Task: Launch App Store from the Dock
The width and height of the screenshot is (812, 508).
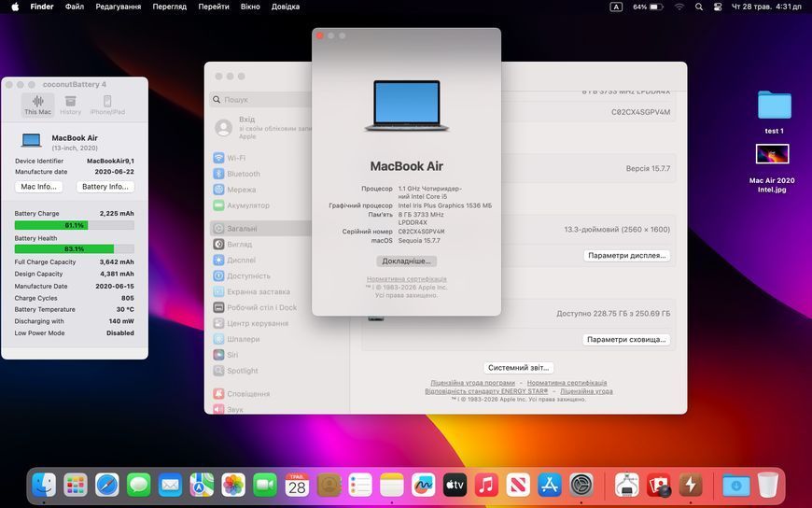Action: coord(550,486)
